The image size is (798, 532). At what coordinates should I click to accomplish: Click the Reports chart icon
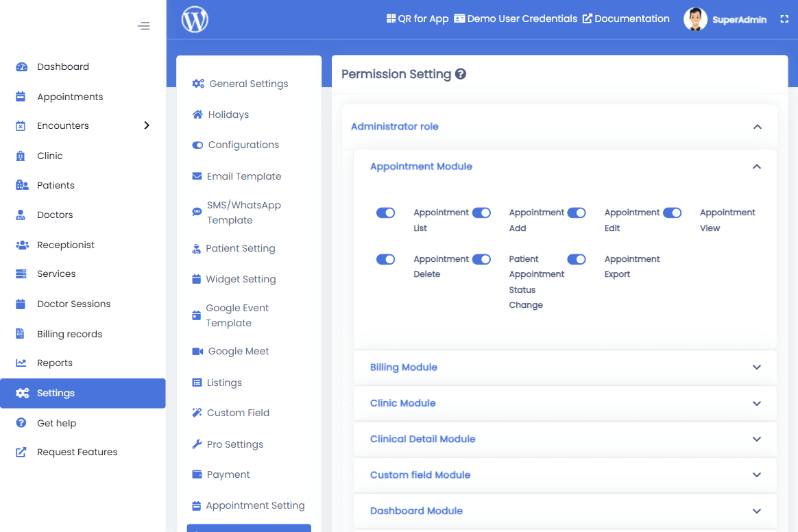pyautogui.click(x=21, y=363)
